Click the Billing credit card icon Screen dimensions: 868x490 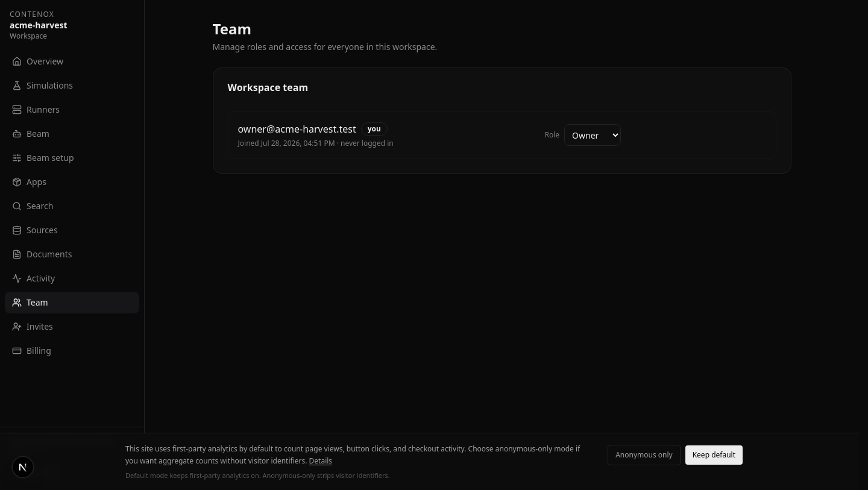17,351
